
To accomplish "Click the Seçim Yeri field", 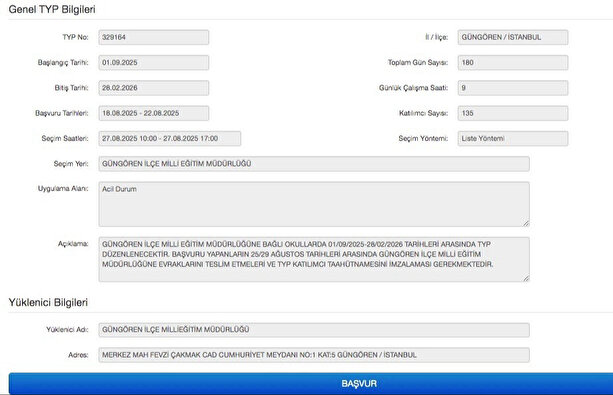I will tap(314, 164).
